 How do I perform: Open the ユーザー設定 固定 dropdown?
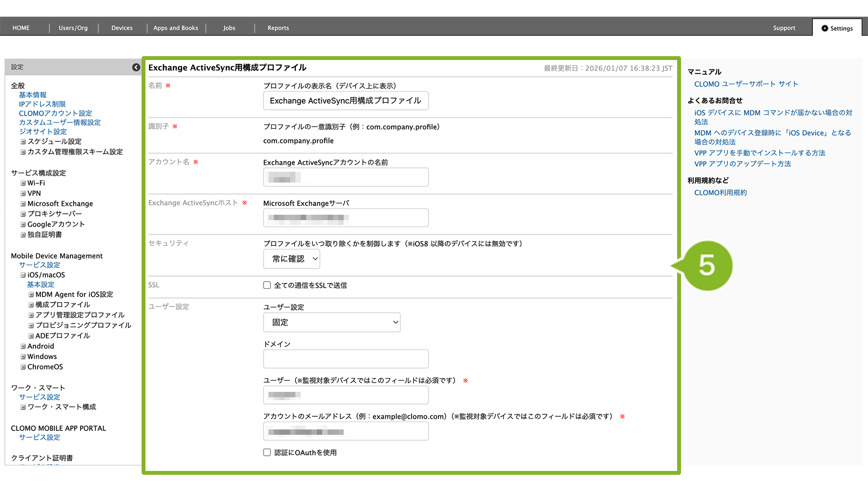[x=331, y=323]
